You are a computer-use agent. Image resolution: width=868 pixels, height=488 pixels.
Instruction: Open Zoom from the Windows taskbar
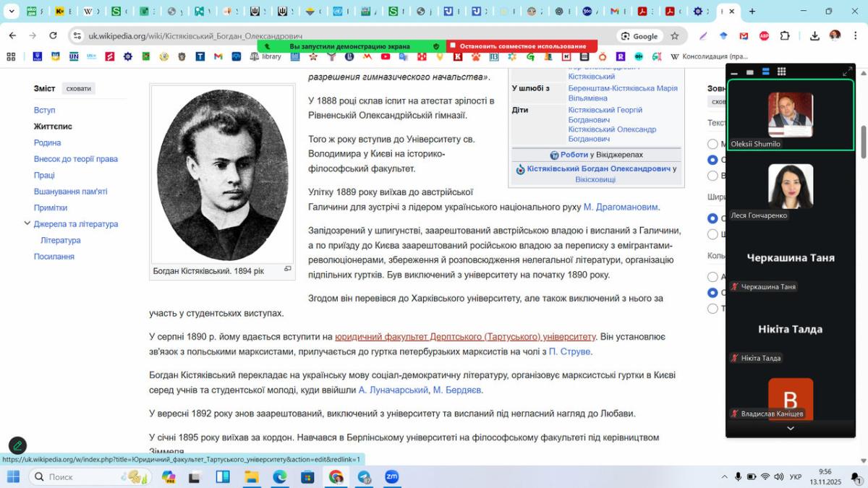click(x=391, y=477)
